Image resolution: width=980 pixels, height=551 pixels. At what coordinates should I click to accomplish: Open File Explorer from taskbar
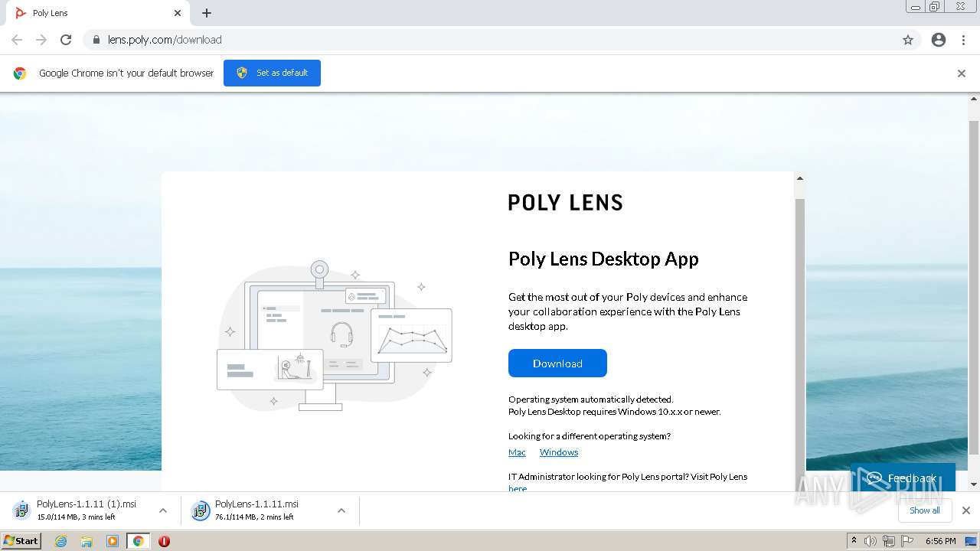[87, 541]
